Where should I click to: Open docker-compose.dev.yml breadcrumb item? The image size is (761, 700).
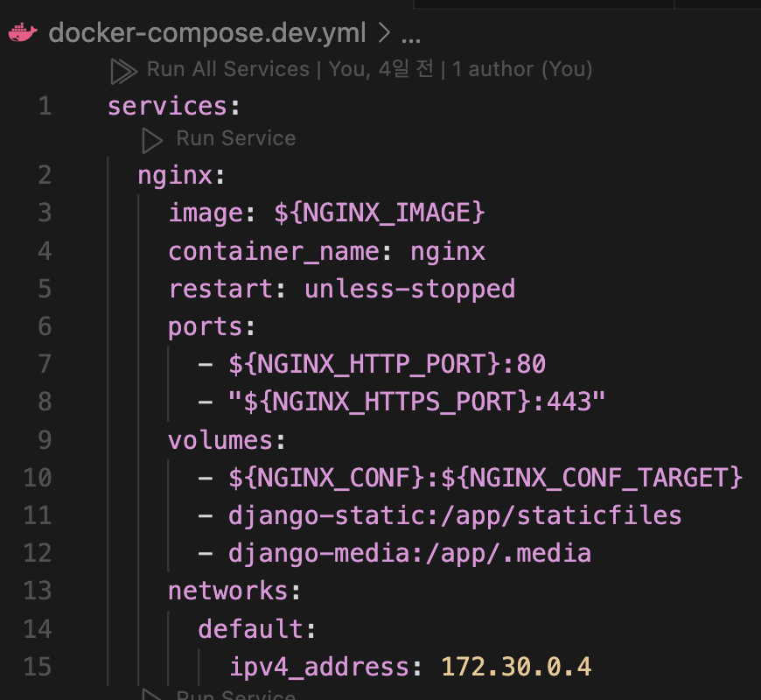(206, 32)
